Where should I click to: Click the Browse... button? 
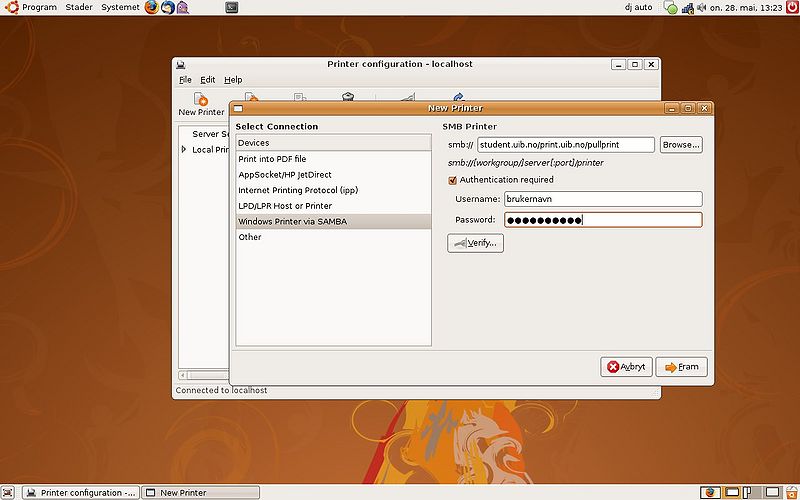[x=681, y=145]
